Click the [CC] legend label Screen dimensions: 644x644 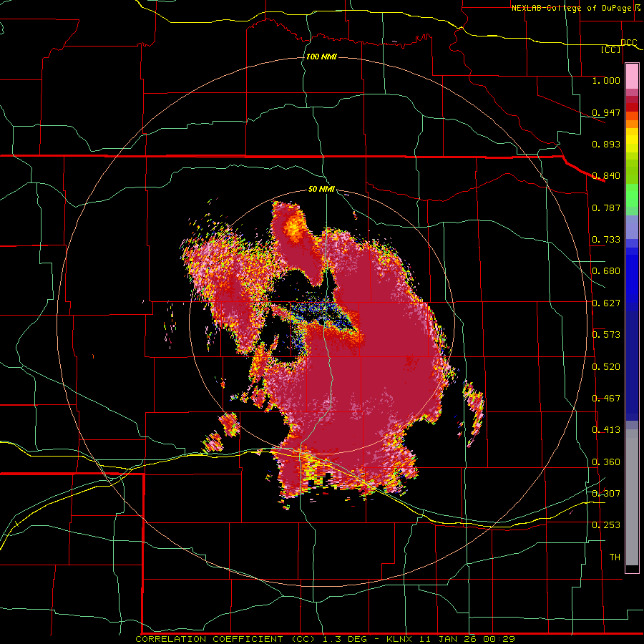tap(611, 49)
